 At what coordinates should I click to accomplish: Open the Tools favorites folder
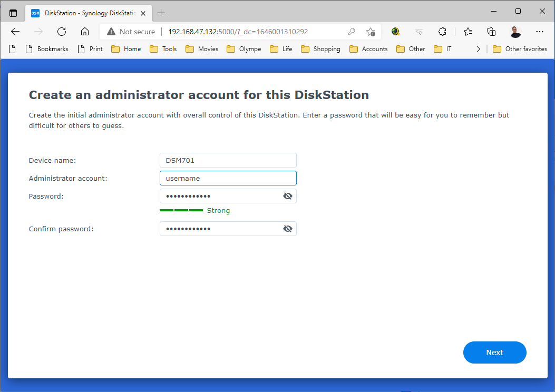click(x=163, y=49)
